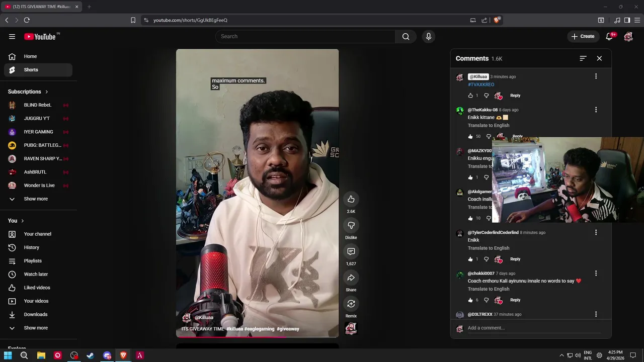Translate @TheKakku-08 comment to English
This screenshot has width=644, height=362.
[x=489, y=126]
